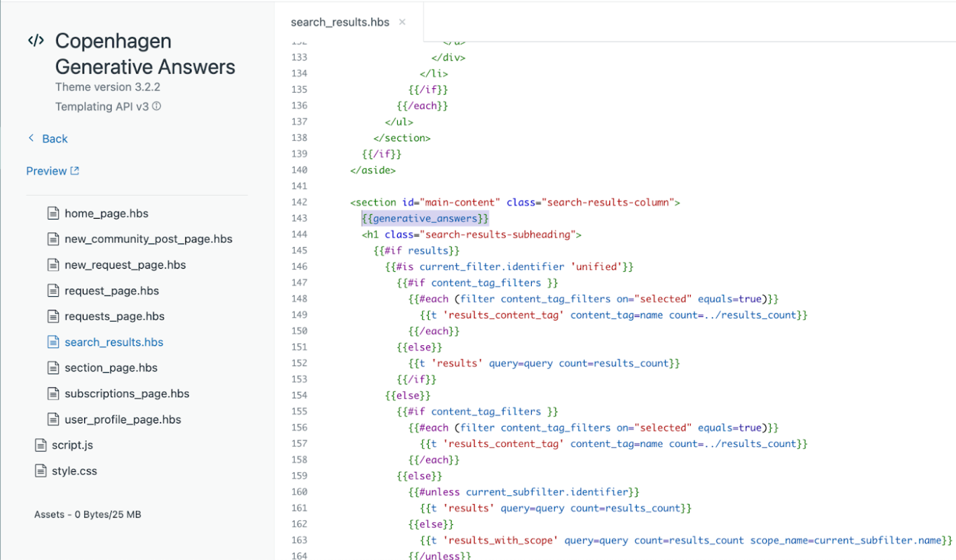Click the Templating API info icon
956x560 pixels.
[x=157, y=106]
